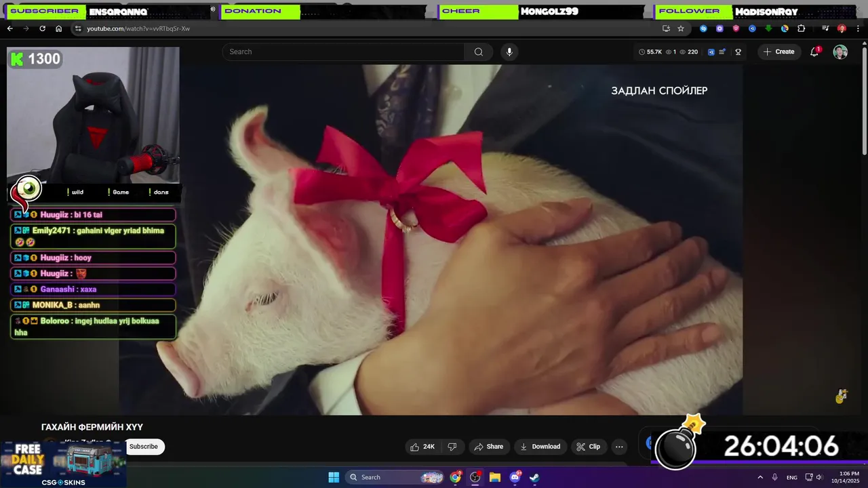This screenshot has width=868, height=488.
Task: Switch input language via ENG indicator
Action: click(x=792, y=477)
